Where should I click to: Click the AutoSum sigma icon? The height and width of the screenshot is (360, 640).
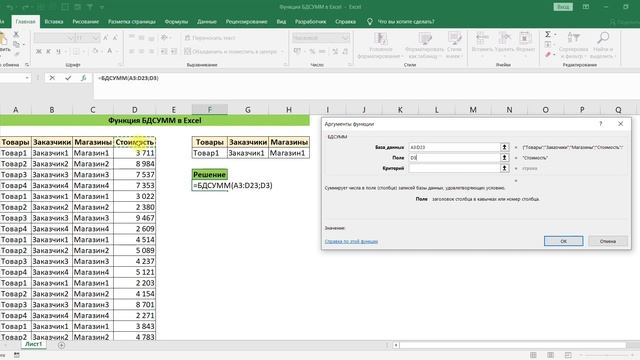[548, 34]
